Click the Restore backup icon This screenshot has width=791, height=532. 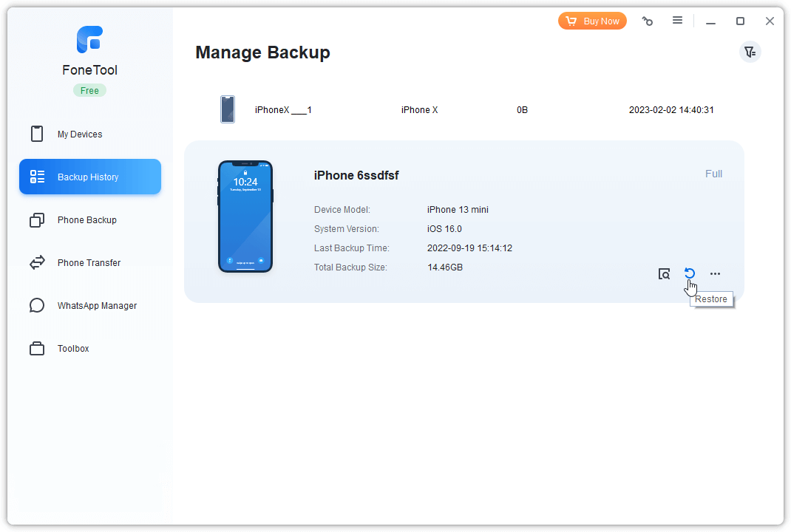[x=689, y=273]
